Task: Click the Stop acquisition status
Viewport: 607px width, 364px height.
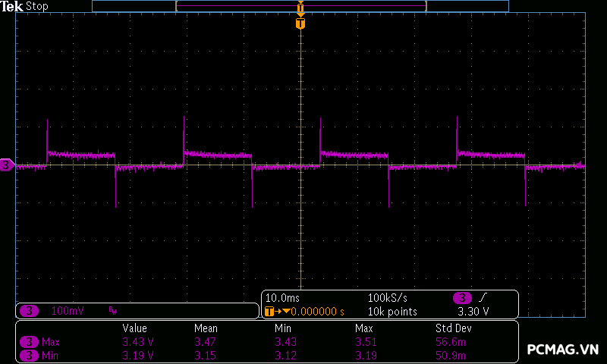Action: coord(37,6)
